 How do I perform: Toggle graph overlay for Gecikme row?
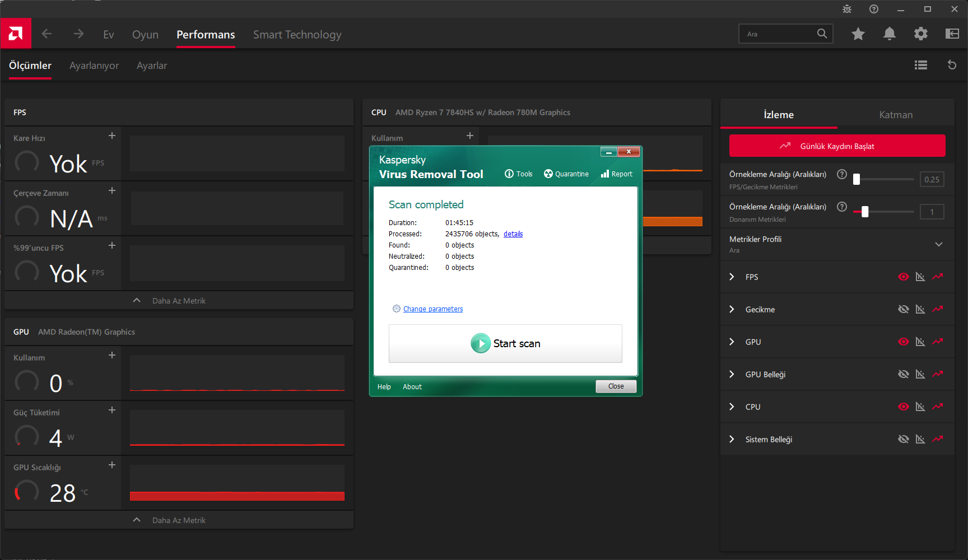[920, 309]
